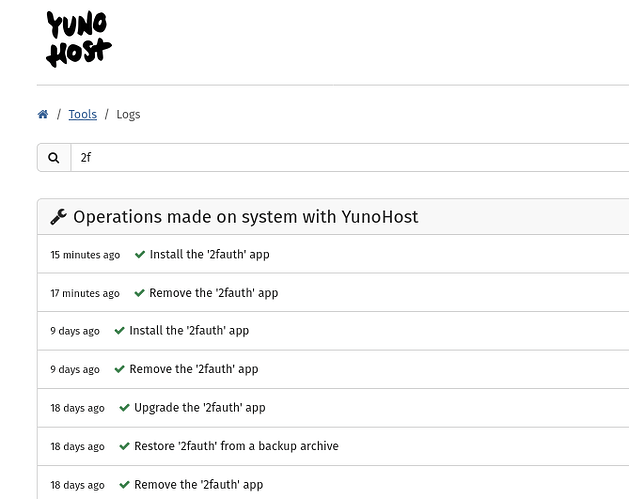Screen dimensions: 629x499
Task: Click '9 days ago' timestamp beside Remove
Action: pyautogui.click(x=75, y=369)
